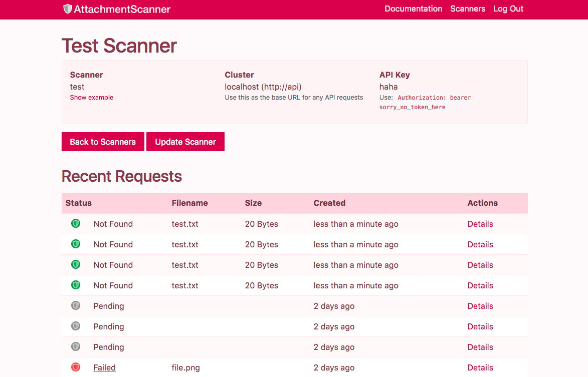
Task: Click gray shield icon of first Pending row
Action: coord(76,305)
